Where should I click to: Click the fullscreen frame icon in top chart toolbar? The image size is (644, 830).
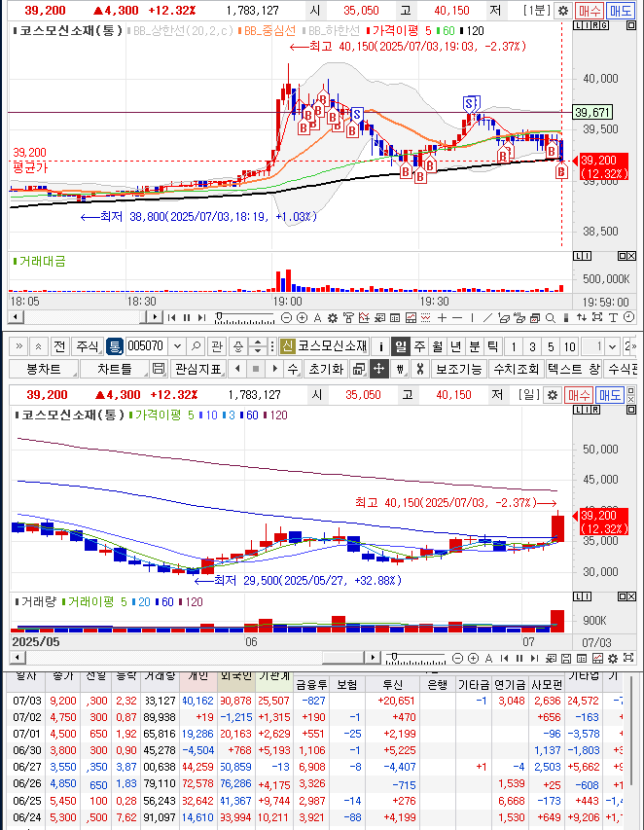597,317
